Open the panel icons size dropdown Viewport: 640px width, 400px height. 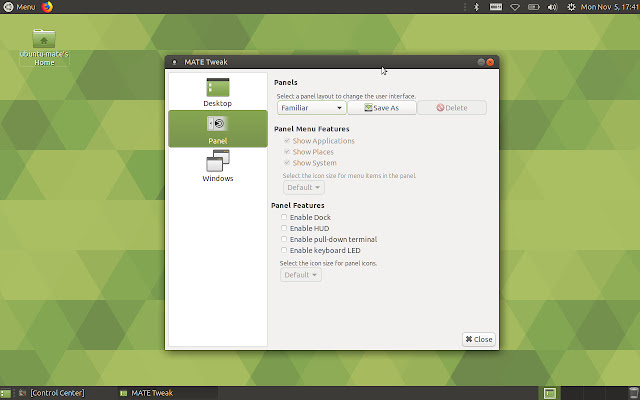300,275
